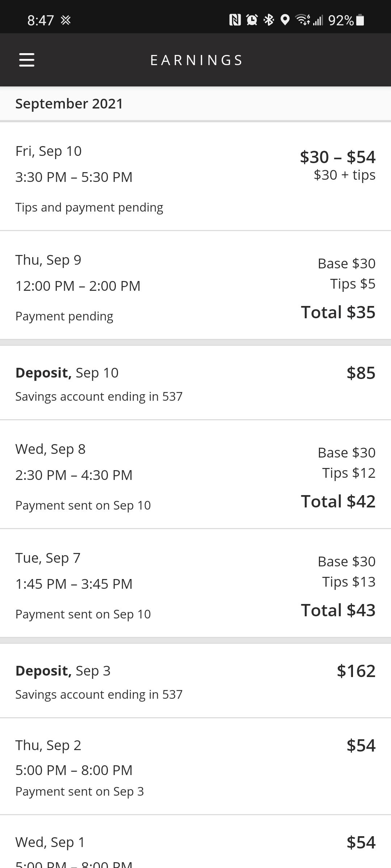Open the hamburger navigation menu

pos(27,60)
